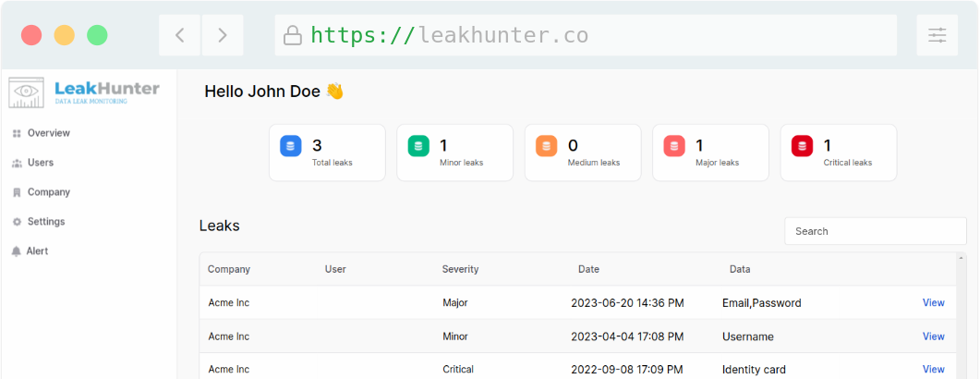
Task: Click the Identity card data cell
Action: (x=754, y=370)
